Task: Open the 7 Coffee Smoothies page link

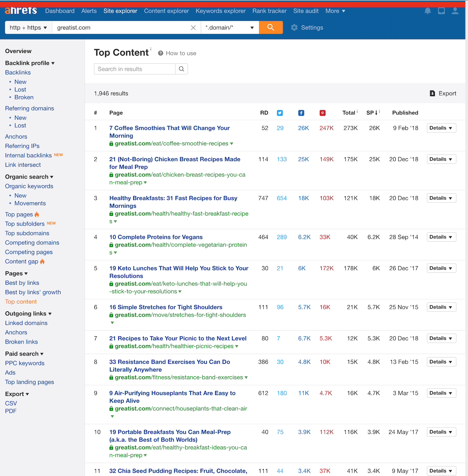Action: (170, 132)
